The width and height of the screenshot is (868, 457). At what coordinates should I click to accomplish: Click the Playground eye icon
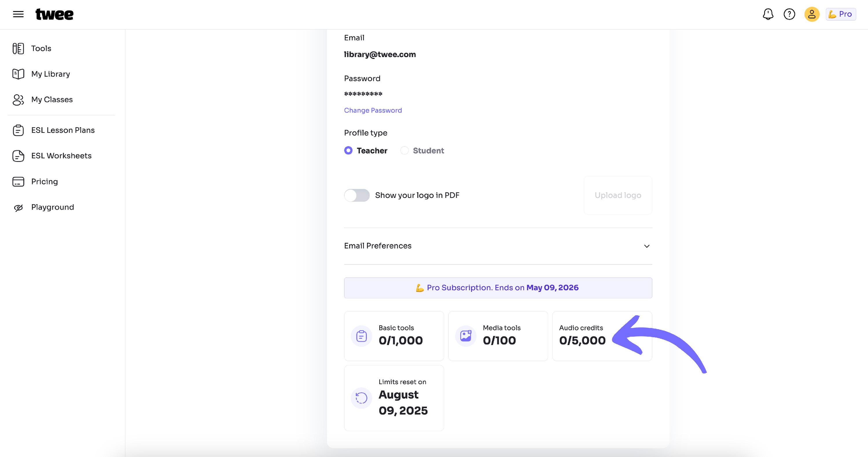(x=18, y=207)
